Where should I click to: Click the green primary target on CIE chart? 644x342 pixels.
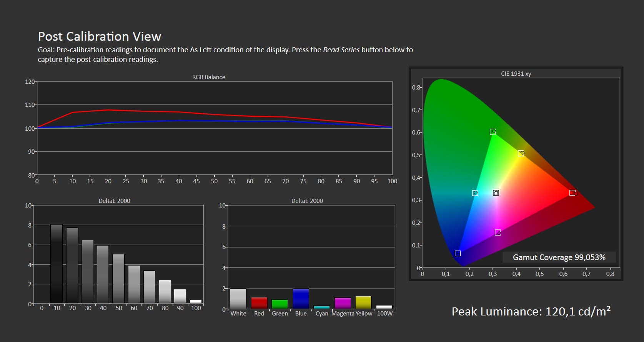click(x=493, y=132)
